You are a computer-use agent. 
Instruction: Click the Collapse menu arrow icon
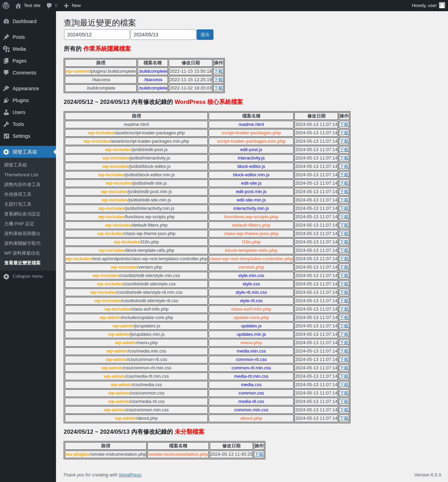pos(6,276)
